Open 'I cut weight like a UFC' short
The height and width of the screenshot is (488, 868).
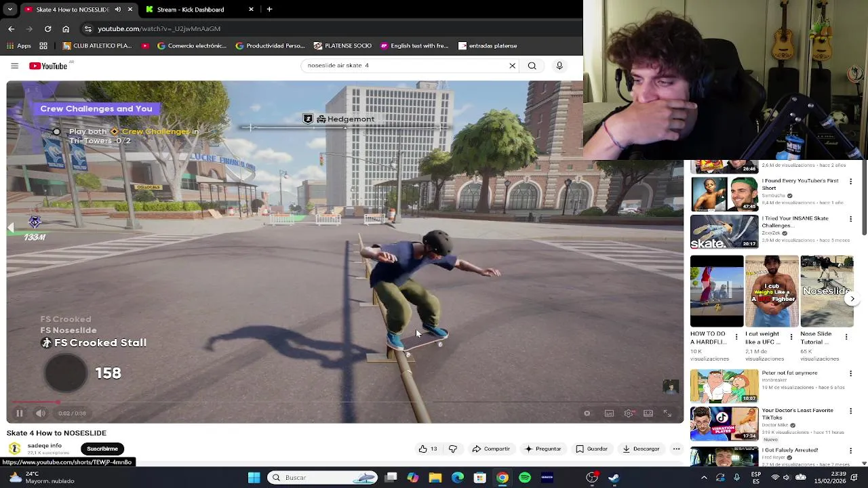(772, 291)
